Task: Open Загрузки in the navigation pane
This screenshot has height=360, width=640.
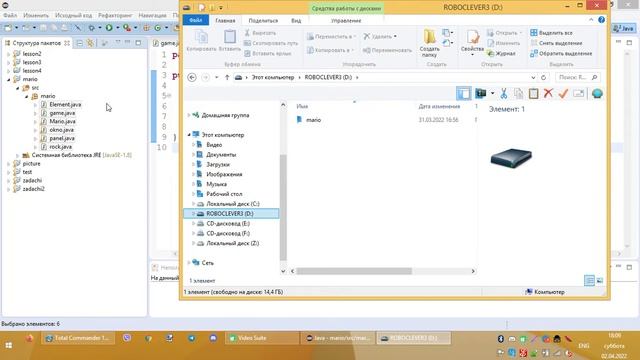Action: tap(218, 164)
